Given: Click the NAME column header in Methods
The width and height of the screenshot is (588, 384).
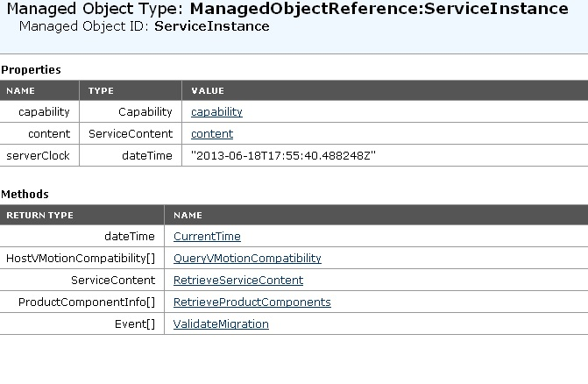Looking at the screenshot, I should pyautogui.click(x=188, y=215).
